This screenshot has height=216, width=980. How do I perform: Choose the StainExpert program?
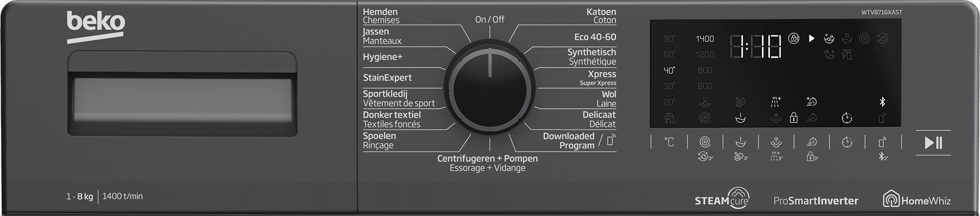(387, 78)
